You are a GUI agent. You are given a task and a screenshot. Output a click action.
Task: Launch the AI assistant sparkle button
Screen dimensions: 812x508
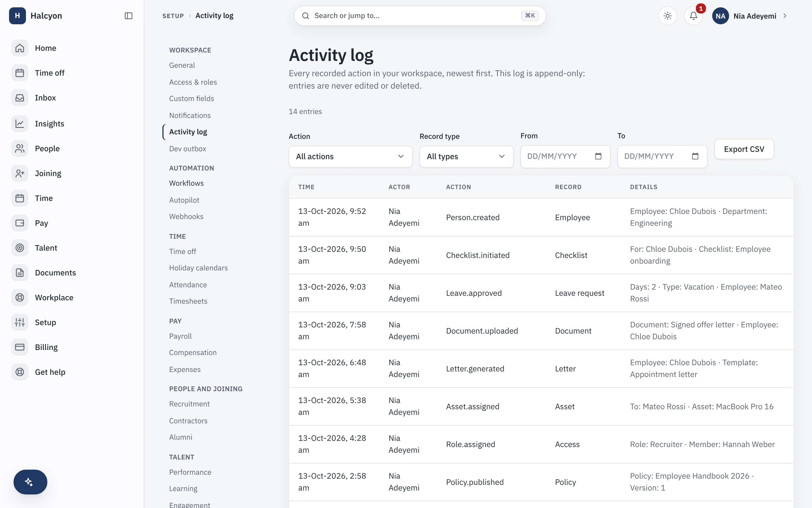click(x=30, y=482)
